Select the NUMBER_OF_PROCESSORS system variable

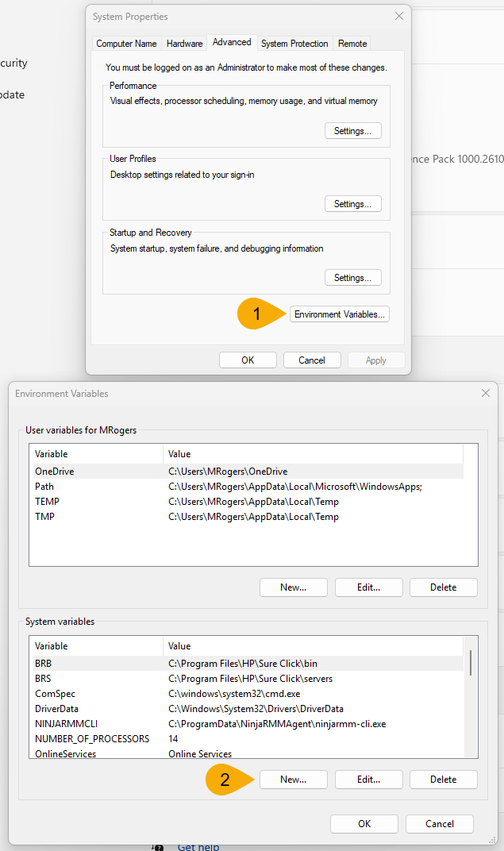click(x=91, y=738)
